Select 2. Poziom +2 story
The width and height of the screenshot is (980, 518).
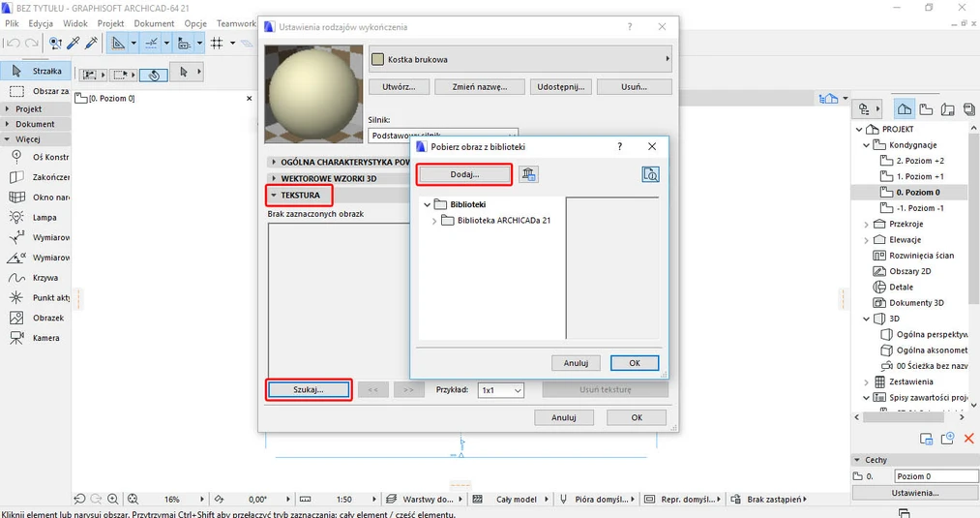point(920,161)
